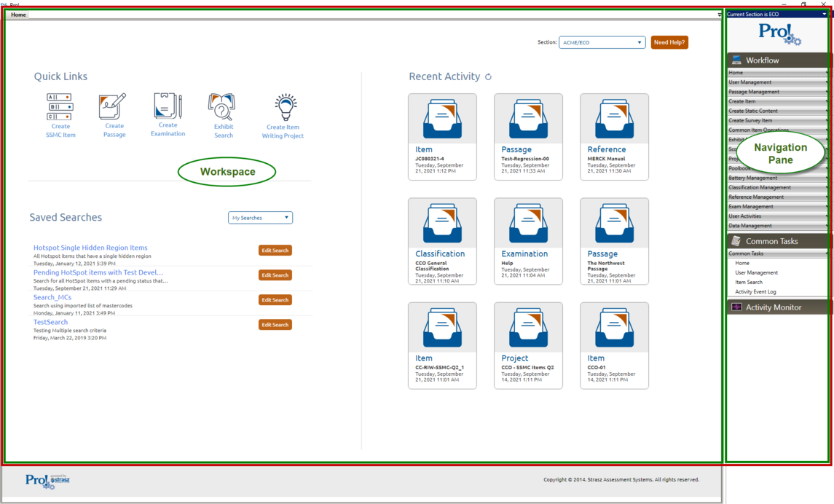Refresh Recent Activity with the reload icon
The image size is (834, 504).
click(x=488, y=76)
